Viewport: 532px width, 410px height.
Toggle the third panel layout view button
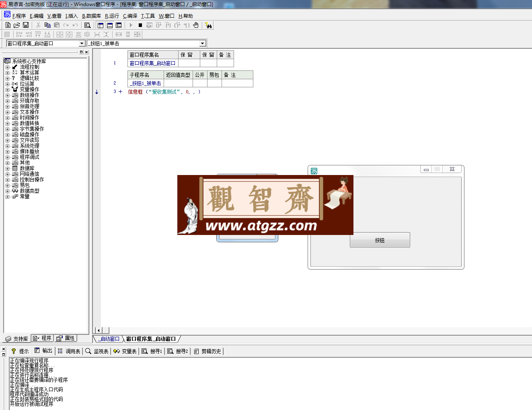119,25
